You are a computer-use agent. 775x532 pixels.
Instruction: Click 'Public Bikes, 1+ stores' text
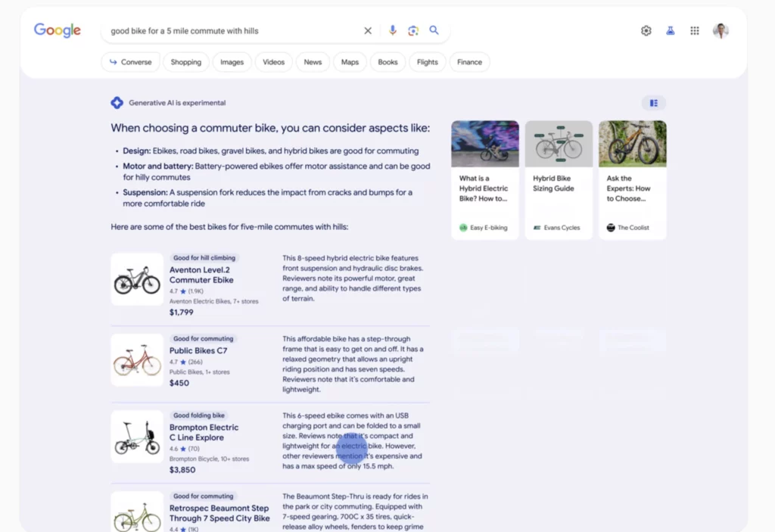(x=199, y=372)
